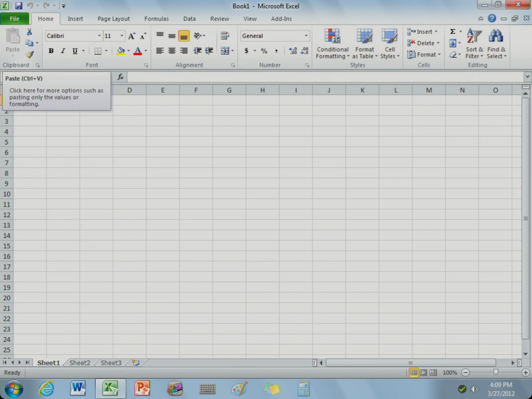The width and height of the screenshot is (532, 399).
Task: Click the Increase Font Size icon
Action: click(x=132, y=36)
